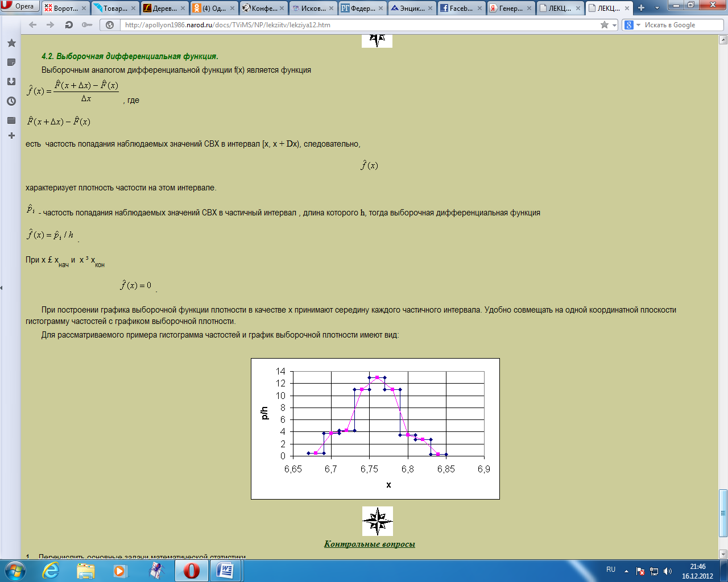Bookmark page with address bar star
The width and height of the screenshot is (728, 582).
(605, 25)
